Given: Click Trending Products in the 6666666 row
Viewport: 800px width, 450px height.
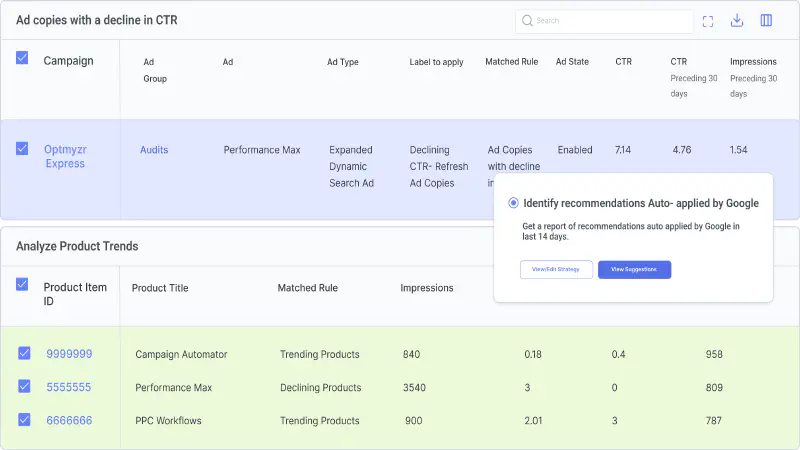Looking at the screenshot, I should [x=319, y=420].
